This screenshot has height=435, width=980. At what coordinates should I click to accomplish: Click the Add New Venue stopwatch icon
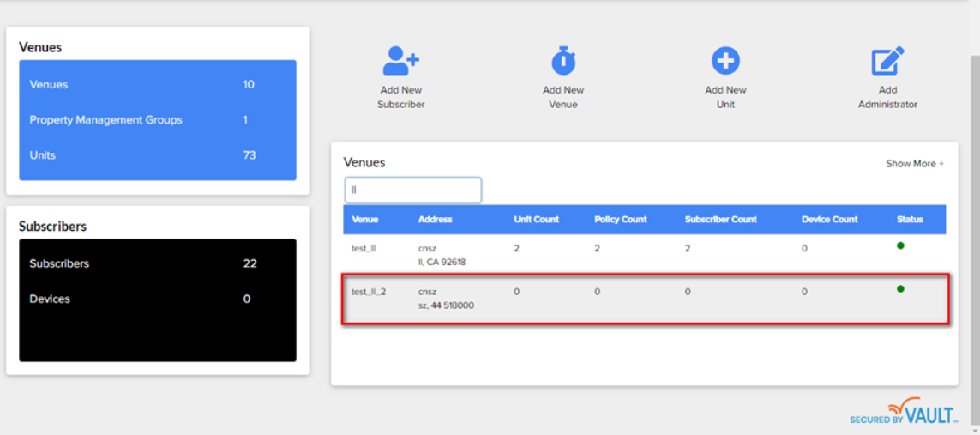tap(563, 62)
